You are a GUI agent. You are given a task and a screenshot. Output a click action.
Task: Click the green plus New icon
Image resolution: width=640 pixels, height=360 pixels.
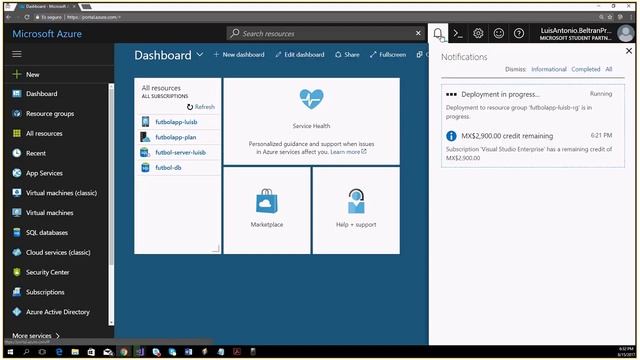click(17, 74)
